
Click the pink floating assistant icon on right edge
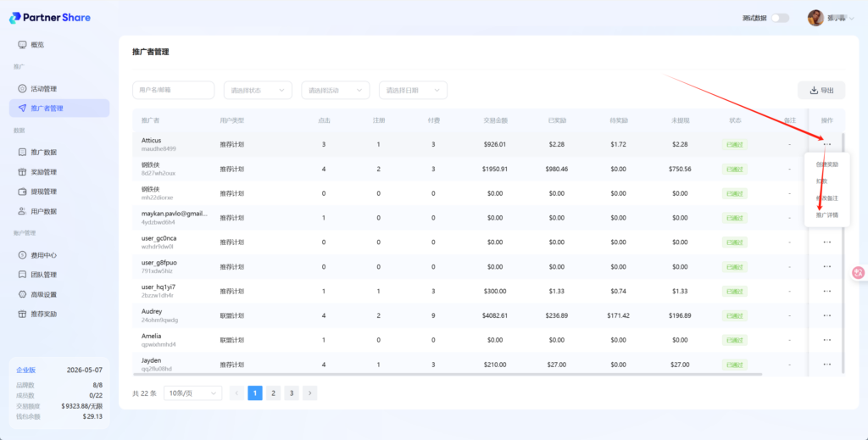click(x=858, y=273)
